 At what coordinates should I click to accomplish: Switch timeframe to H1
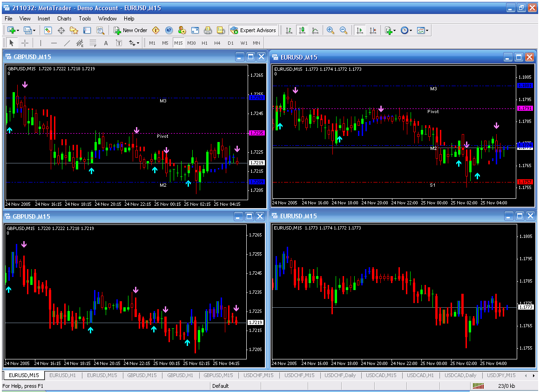coord(204,43)
